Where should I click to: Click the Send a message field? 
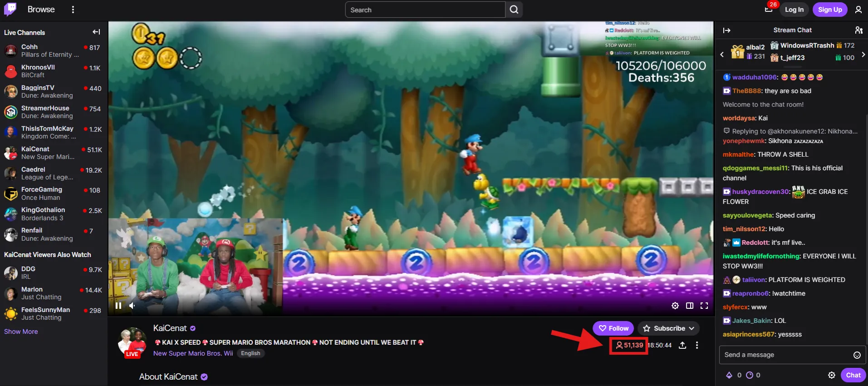pos(792,355)
